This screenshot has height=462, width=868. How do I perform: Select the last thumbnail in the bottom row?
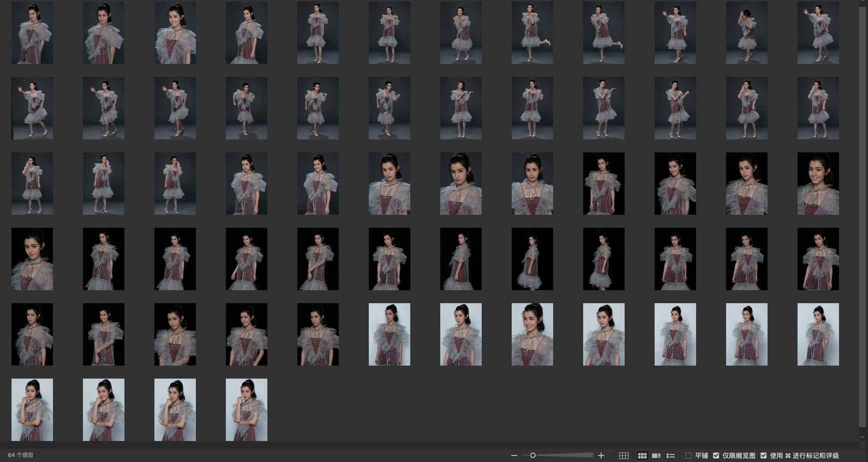coord(246,410)
